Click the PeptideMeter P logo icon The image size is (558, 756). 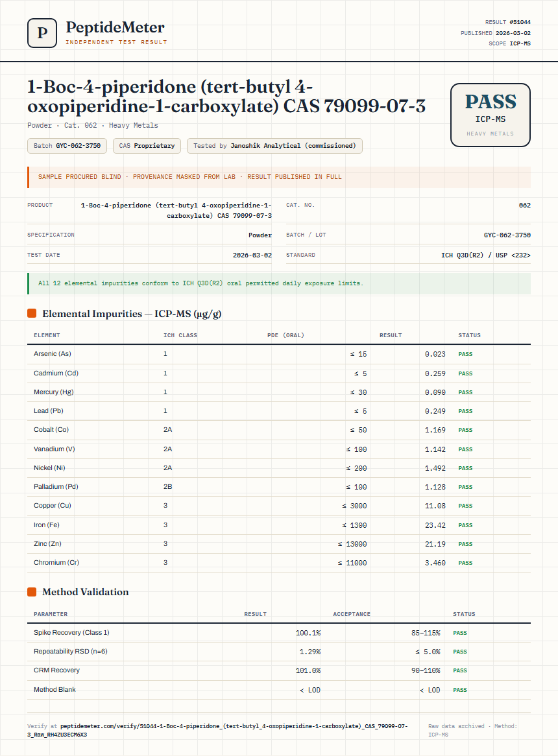[42, 33]
